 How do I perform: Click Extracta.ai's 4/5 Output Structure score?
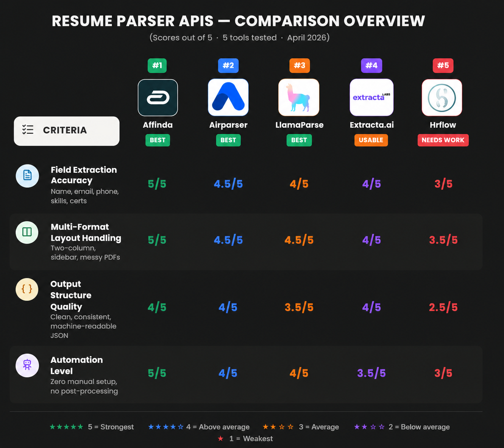point(371,307)
